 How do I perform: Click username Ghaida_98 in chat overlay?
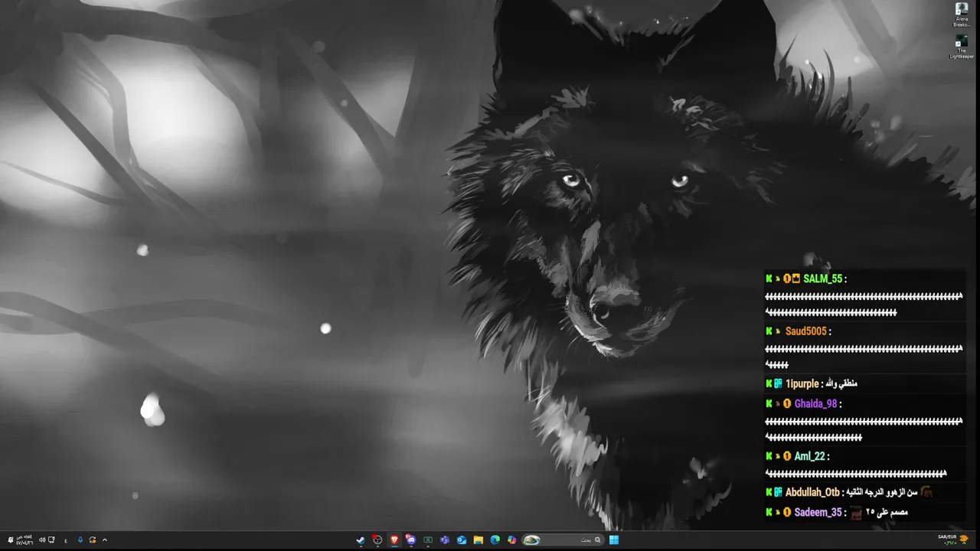click(x=816, y=403)
